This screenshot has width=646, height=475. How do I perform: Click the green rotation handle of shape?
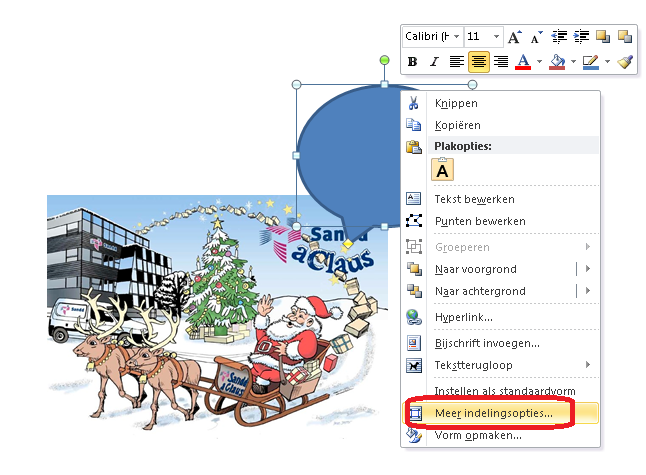coord(384,61)
